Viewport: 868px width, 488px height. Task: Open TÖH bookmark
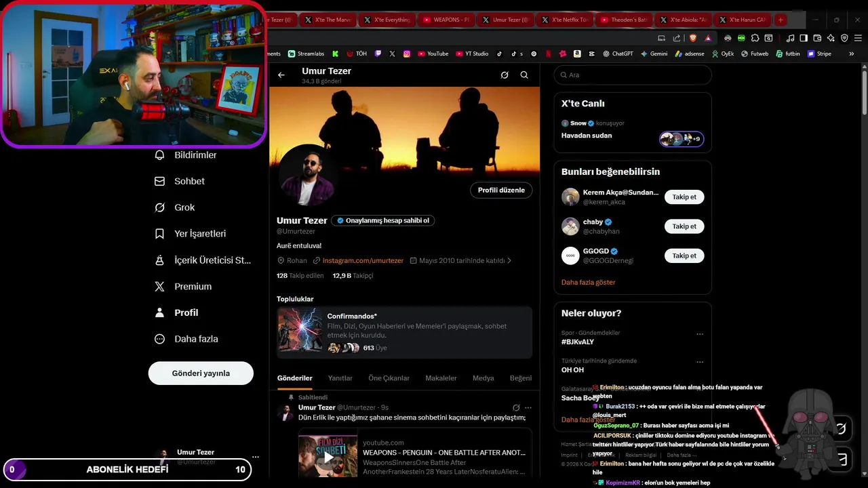(x=357, y=54)
